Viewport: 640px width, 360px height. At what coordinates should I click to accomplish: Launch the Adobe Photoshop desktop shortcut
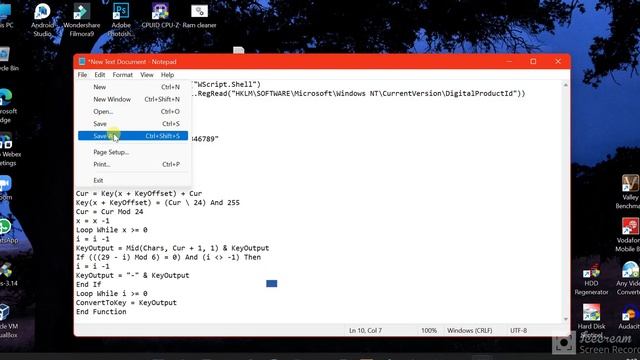point(121,20)
